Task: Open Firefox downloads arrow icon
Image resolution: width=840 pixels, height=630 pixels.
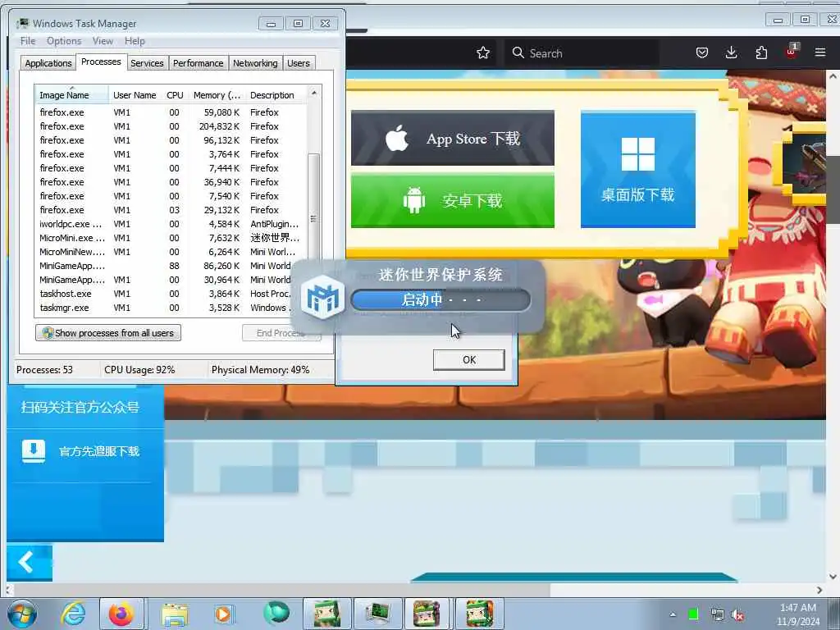Action: (x=731, y=52)
